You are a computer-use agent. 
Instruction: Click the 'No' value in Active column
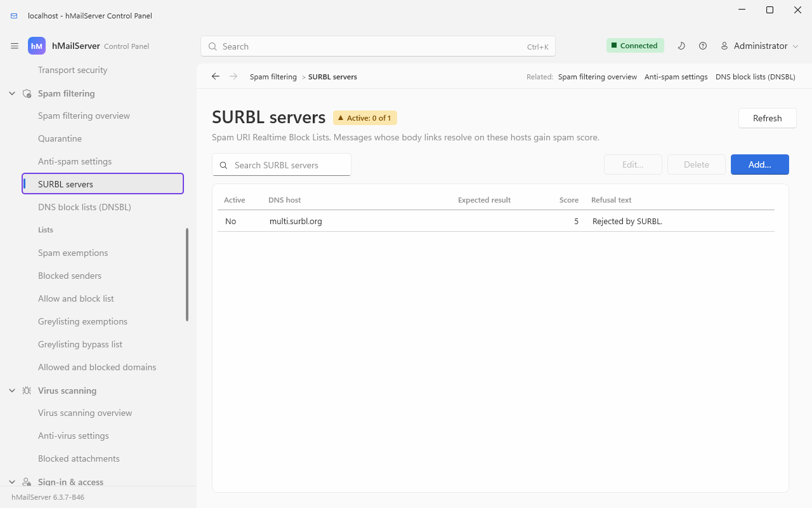230,222
